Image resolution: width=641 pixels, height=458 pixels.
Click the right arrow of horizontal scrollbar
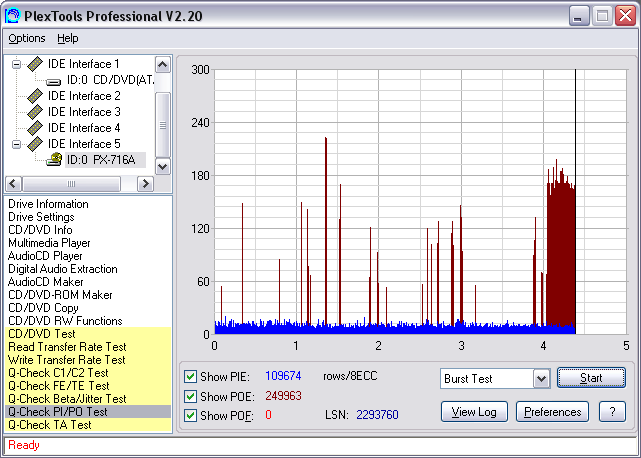[x=146, y=184]
